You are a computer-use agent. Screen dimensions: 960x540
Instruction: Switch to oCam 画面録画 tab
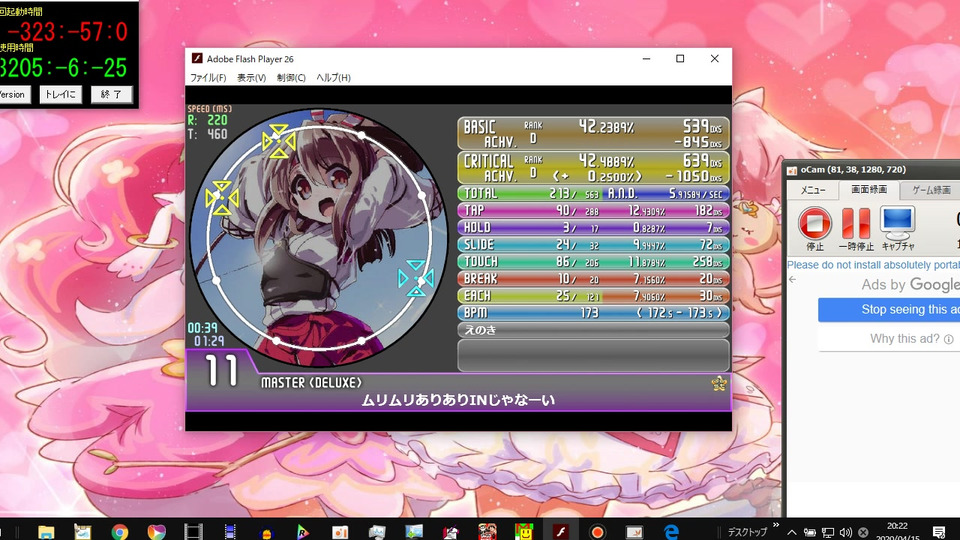click(x=869, y=190)
